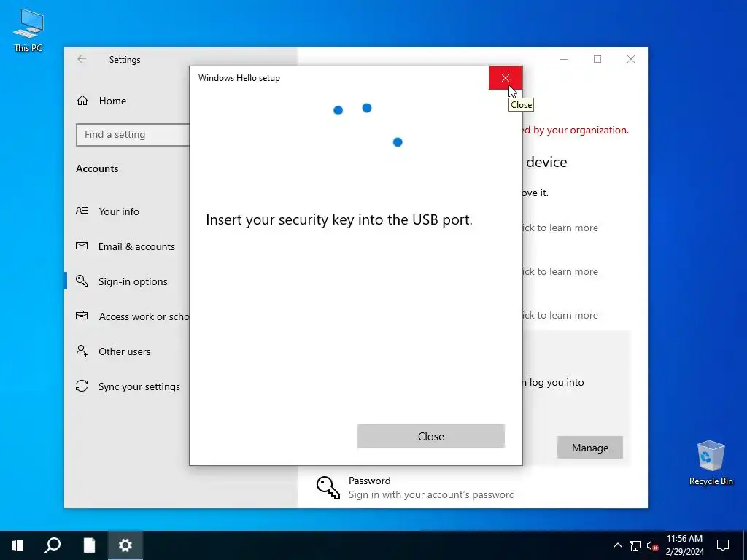Click the Close button in the dialog

click(430, 436)
